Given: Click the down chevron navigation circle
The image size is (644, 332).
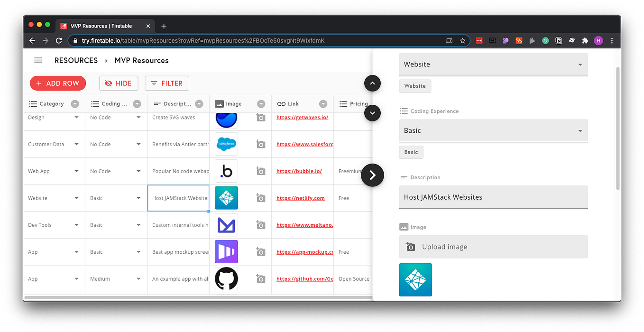Looking at the screenshot, I should (372, 113).
